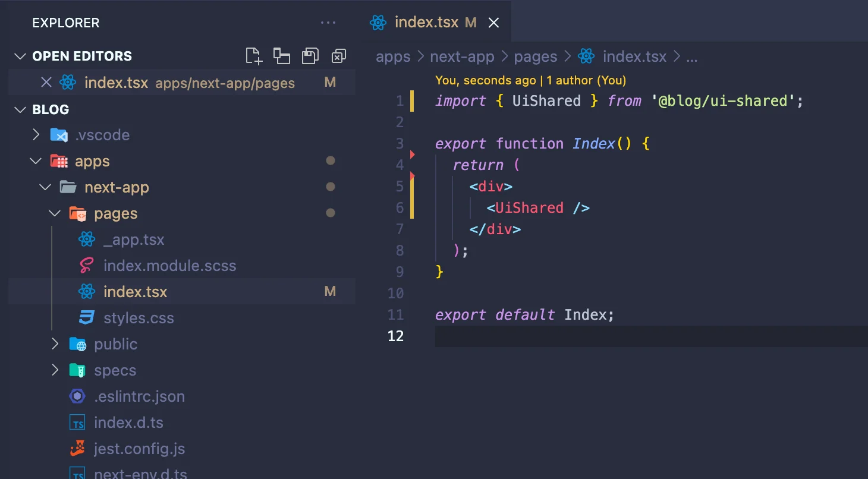Open the pages breadcrumb in the editor
This screenshot has width=868, height=479.
pos(534,56)
